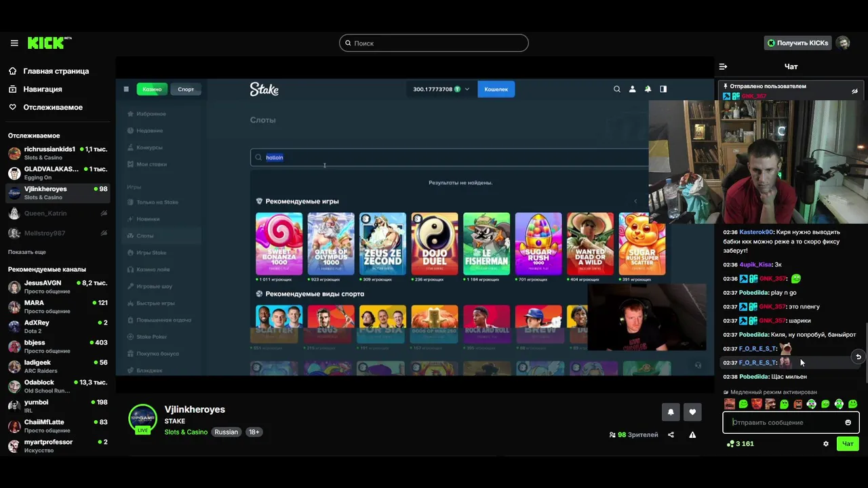This screenshot has height=488, width=868.
Task: Switch to the Спорт tab on Stake
Action: pyautogui.click(x=186, y=89)
